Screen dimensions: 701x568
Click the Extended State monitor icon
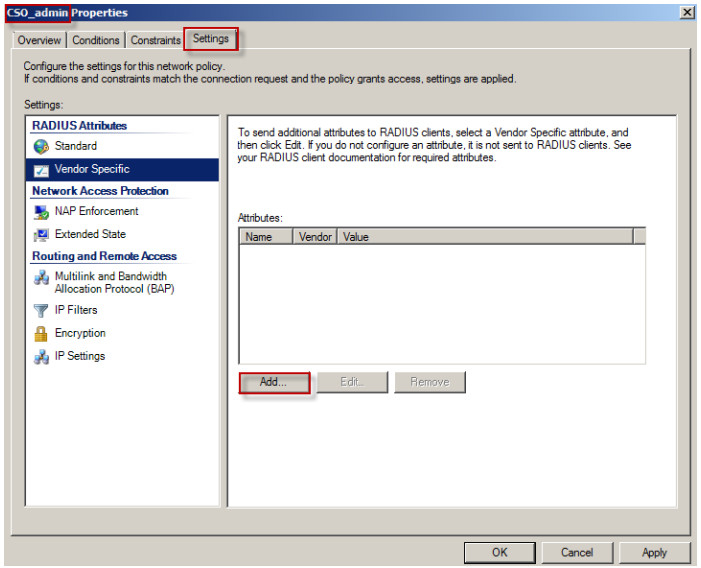(x=41, y=235)
